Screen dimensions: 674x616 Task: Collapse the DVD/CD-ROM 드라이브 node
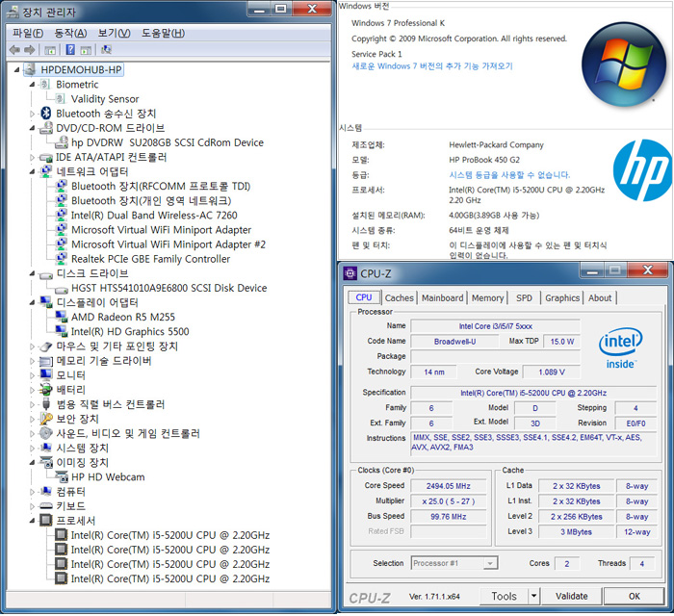coord(32,128)
